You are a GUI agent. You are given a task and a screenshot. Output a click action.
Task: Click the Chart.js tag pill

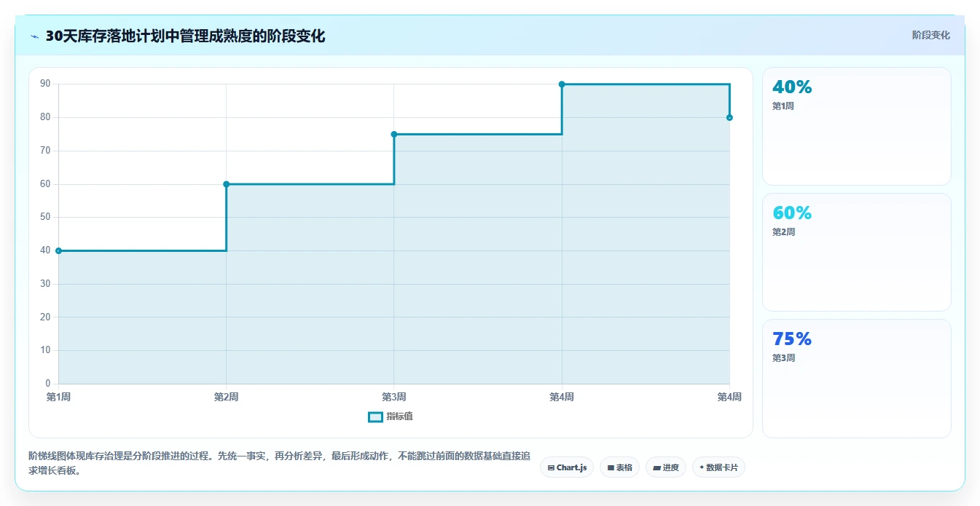point(567,467)
